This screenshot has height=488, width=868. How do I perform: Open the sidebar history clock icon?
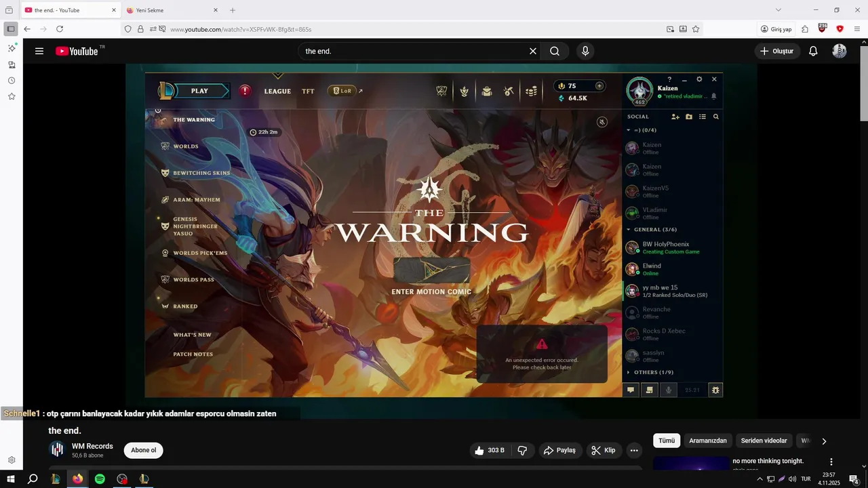pyautogui.click(x=12, y=81)
